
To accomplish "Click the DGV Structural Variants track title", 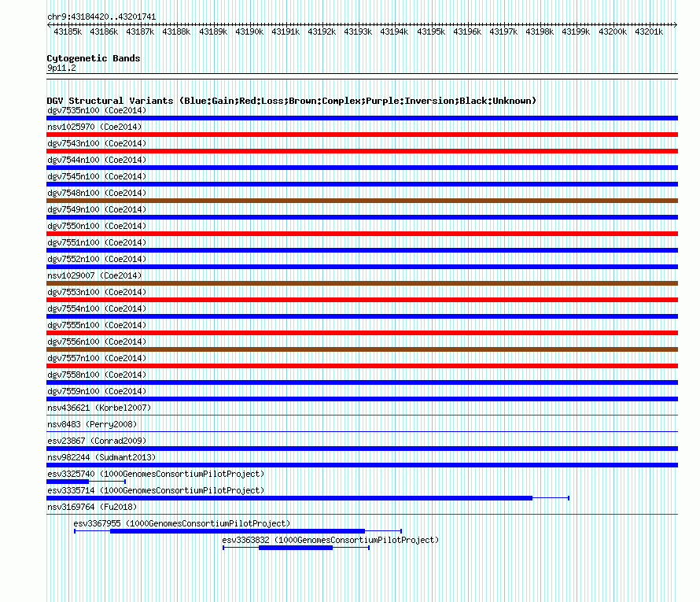I will 292,101.
